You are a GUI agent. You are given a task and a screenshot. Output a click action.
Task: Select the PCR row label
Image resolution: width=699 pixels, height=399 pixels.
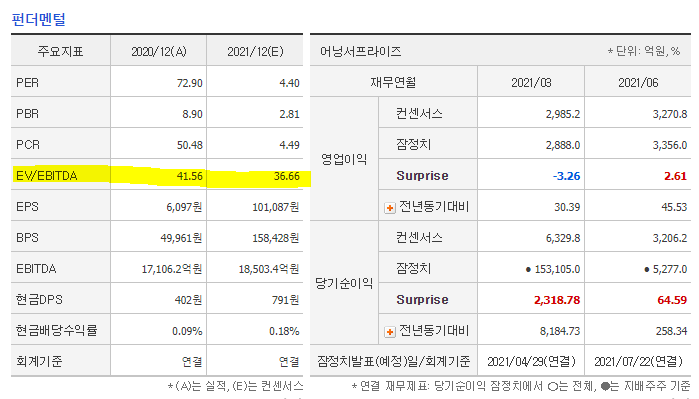pos(28,145)
